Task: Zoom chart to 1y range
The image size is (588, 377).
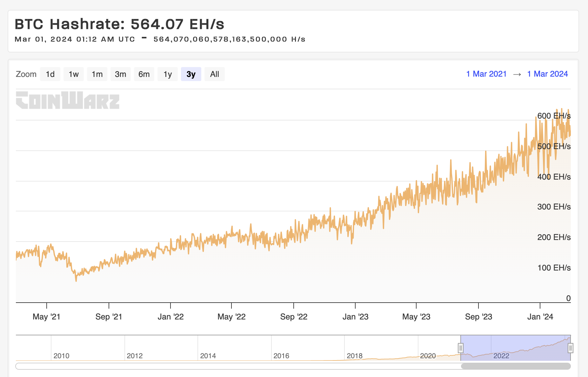Action: (x=168, y=74)
